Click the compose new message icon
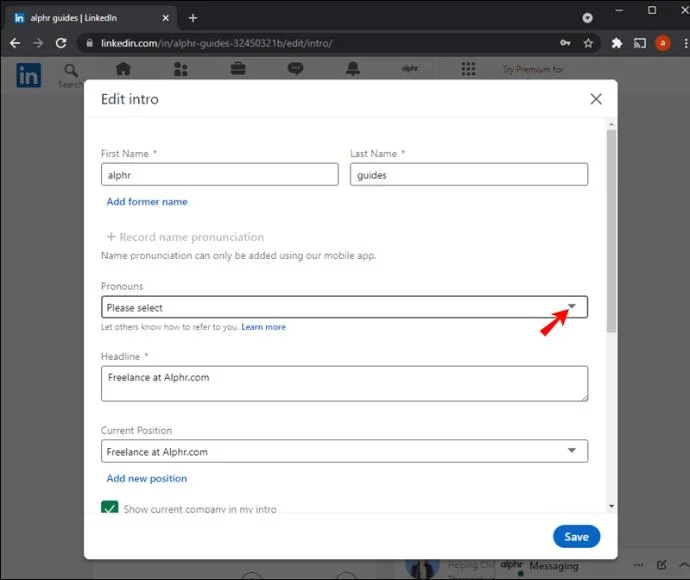This screenshot has width=690, height=580. [x=661, y=565]
